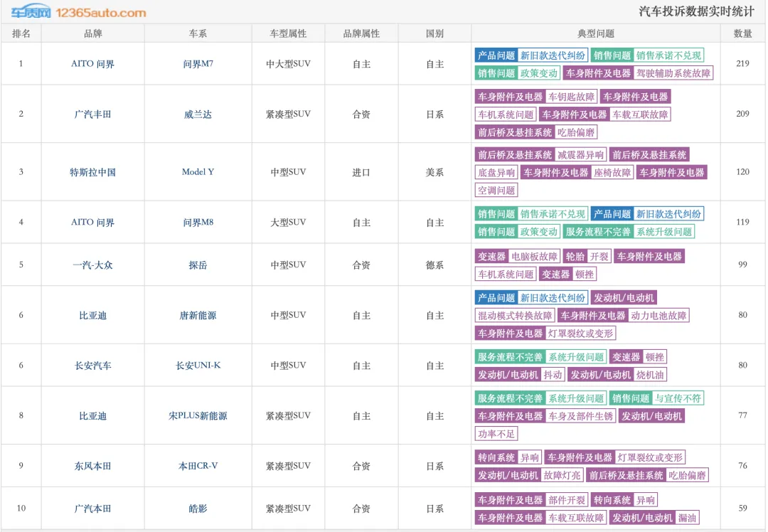
Task: Click the 车钥匙故障 issue tag
Action: click(572, 97)
